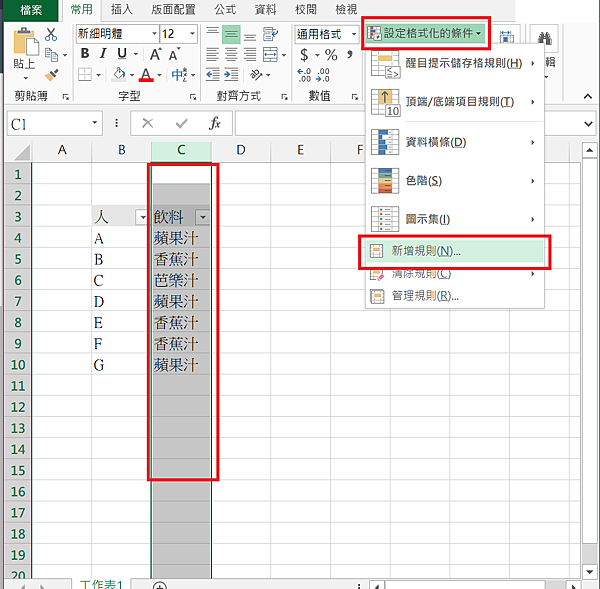The image size is (600, 589).
Task: Click 設定格式化的條件 button
Action: pyautogui.click(x=426, y=33)
